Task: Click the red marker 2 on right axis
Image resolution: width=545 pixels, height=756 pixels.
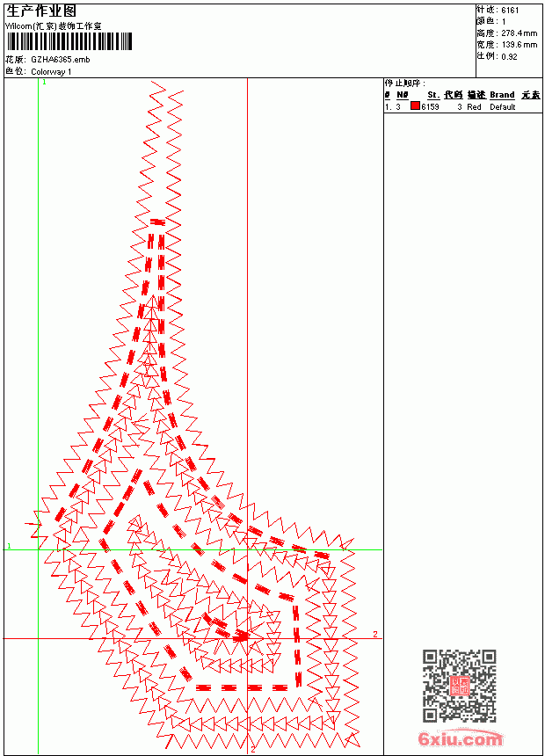Action: pos(375,634)
